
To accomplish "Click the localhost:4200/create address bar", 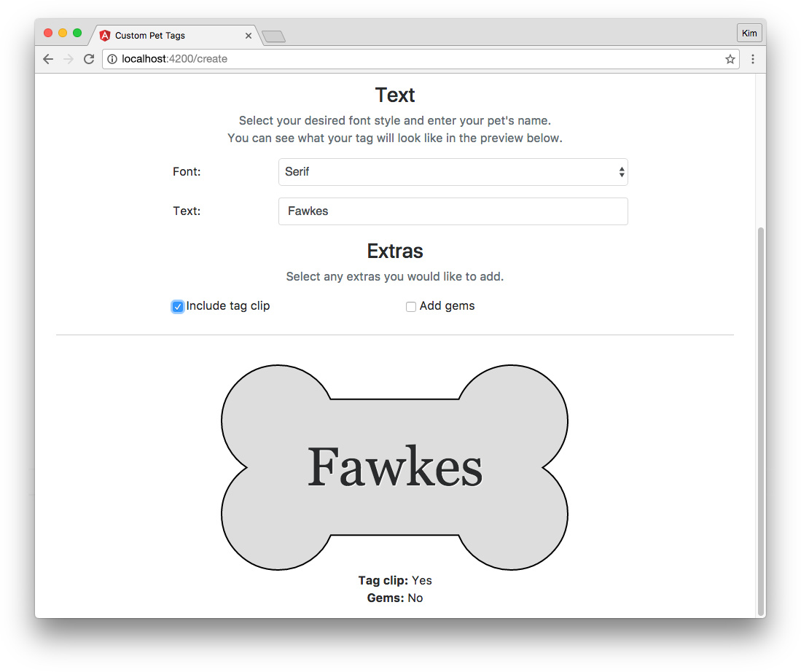I will [x=420, y=59].
